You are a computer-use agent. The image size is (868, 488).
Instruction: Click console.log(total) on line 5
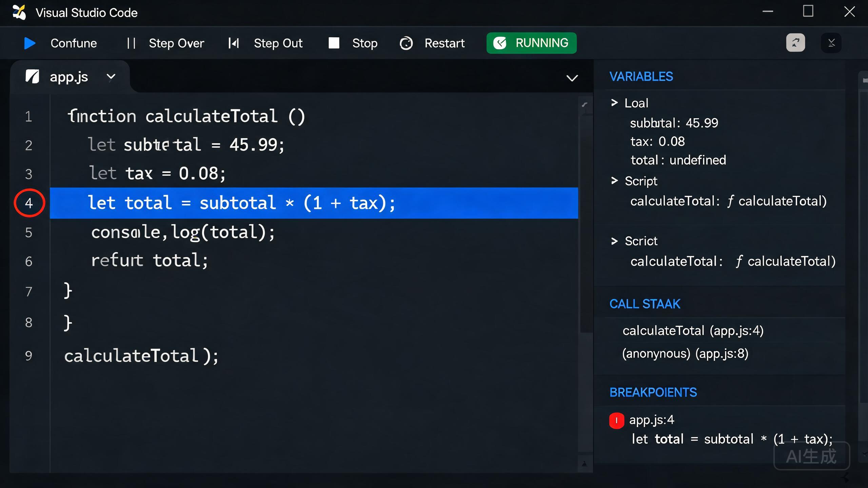tap(183, 232)
